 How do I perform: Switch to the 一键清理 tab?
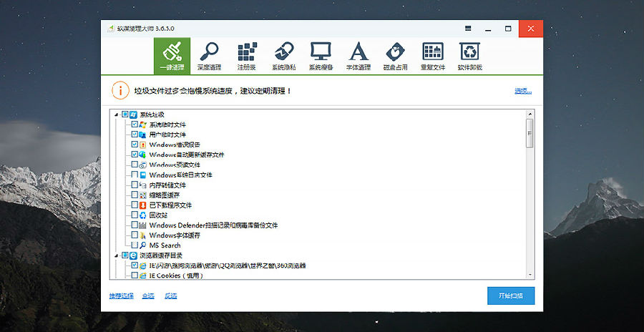[172, 55]
